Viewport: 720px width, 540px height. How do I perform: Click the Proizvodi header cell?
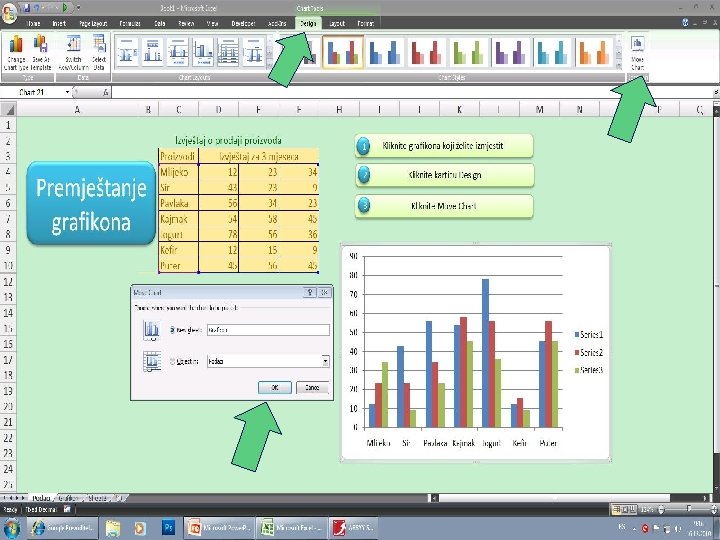click(x=179, y=156)
